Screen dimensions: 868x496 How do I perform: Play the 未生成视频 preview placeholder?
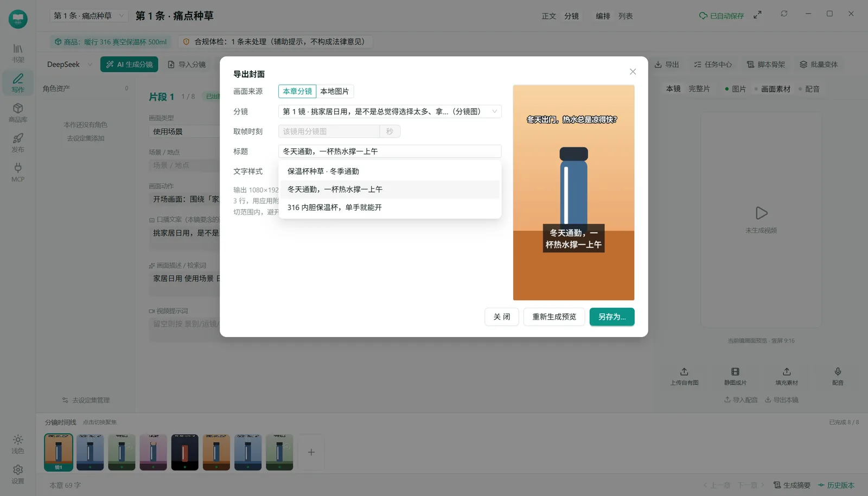761,213
